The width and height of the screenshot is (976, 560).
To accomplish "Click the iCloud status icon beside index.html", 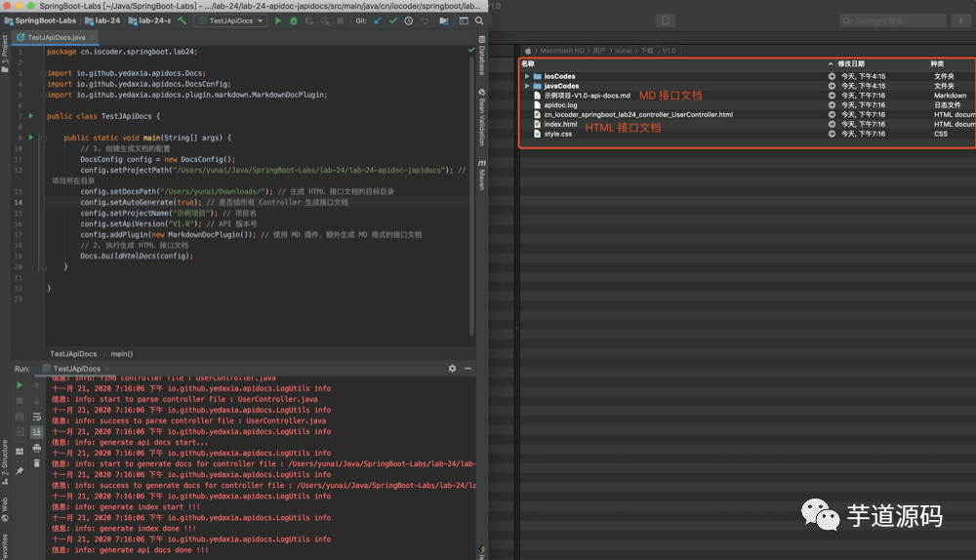I will 832,125.
